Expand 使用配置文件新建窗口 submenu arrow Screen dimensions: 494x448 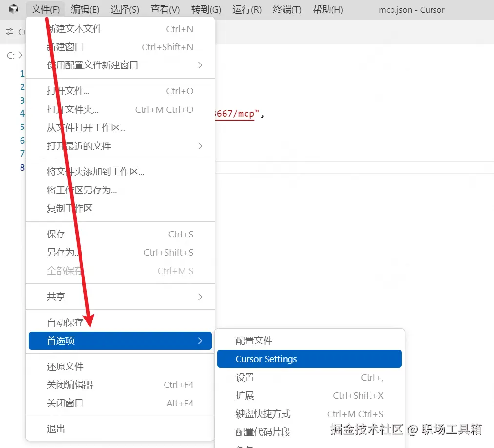[x=200, y=65]
